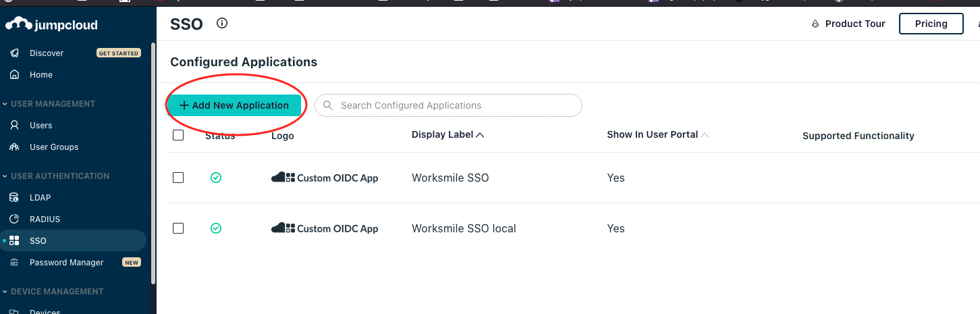Open the SSO info icon
This screenshot has height=314, width=980.
(222, 24)
